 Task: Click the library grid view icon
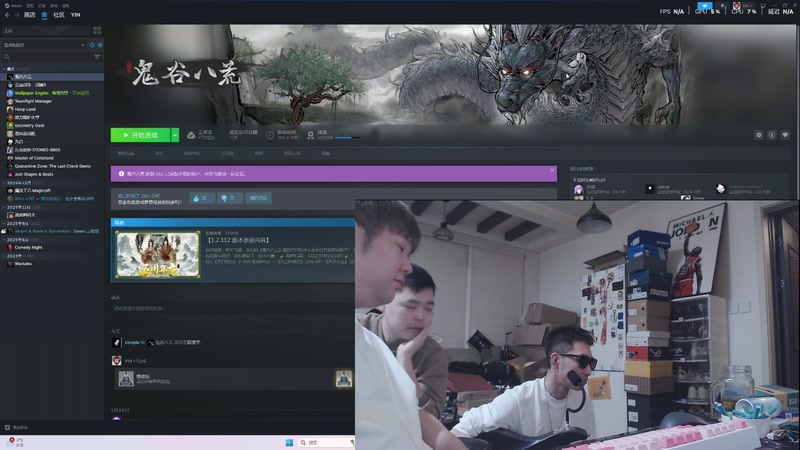coord(97,31)
